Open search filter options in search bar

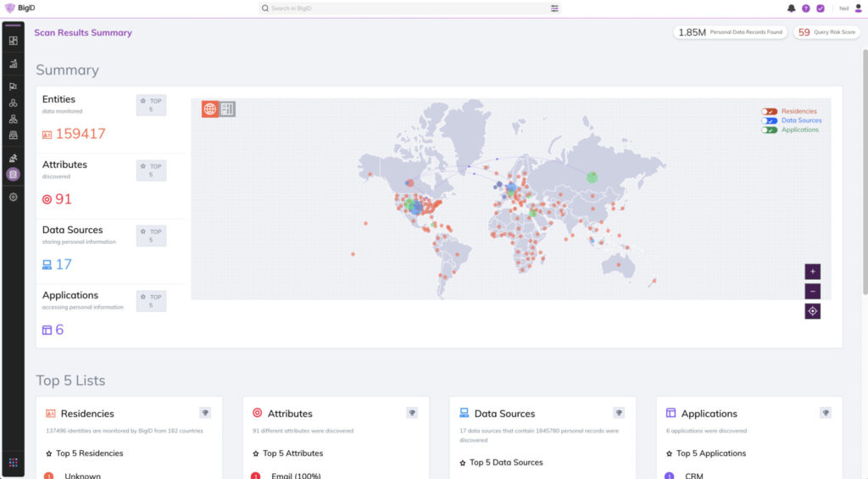click(554, 8)
